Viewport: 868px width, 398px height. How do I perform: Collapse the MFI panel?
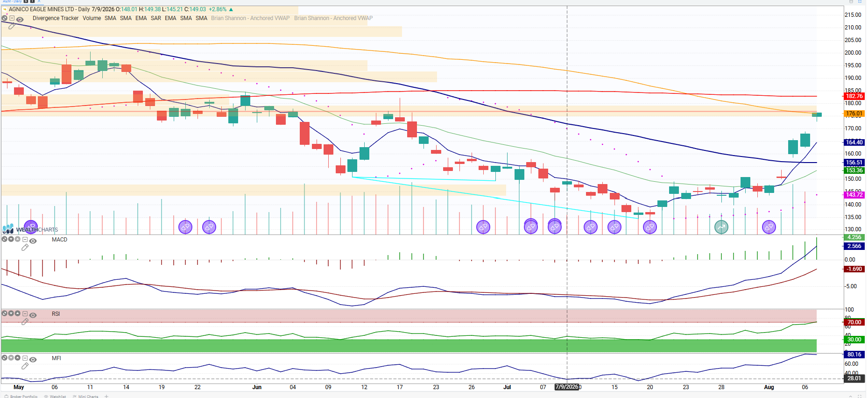coord(25,358)
